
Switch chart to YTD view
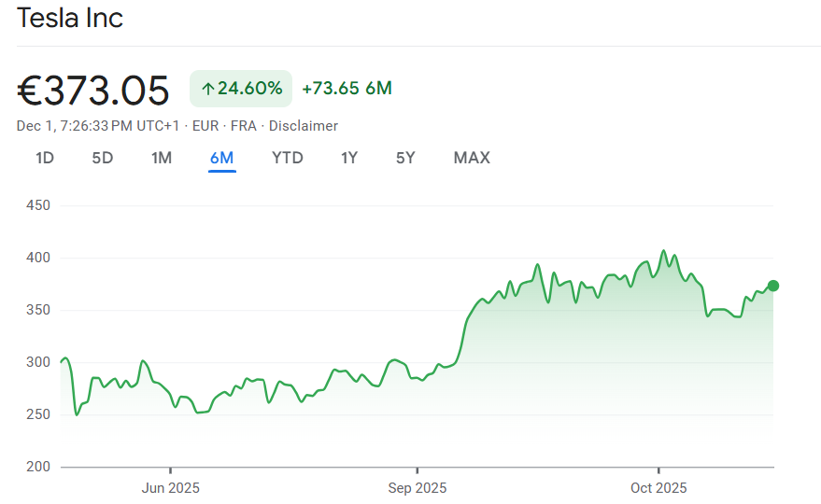point(288,158)
